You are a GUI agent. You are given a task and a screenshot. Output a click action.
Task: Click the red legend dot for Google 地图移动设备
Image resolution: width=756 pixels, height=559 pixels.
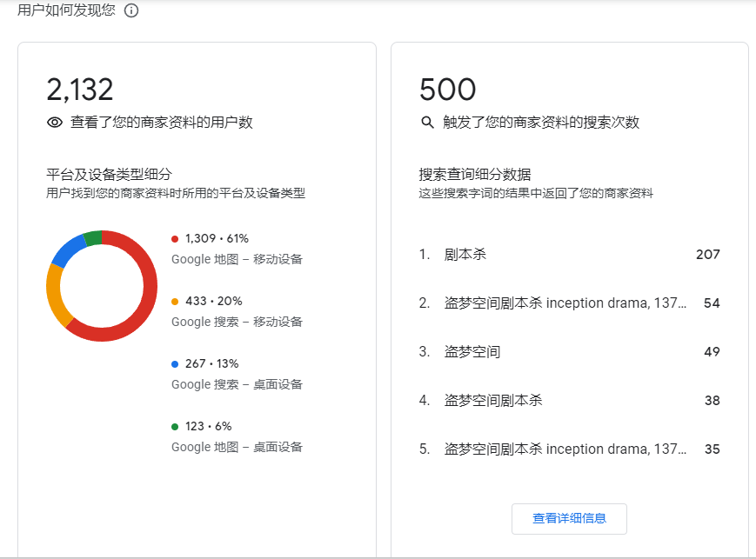pyautogui.click(x=173, y=237)
